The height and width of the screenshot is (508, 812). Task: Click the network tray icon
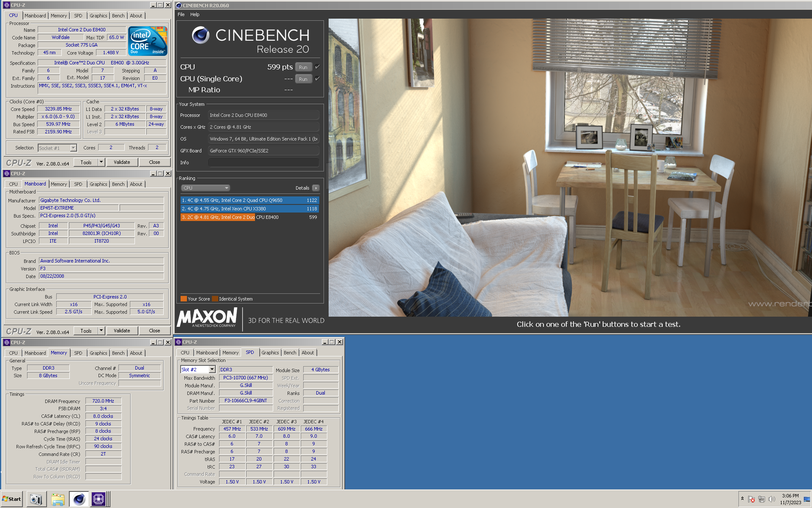point(762,499)
